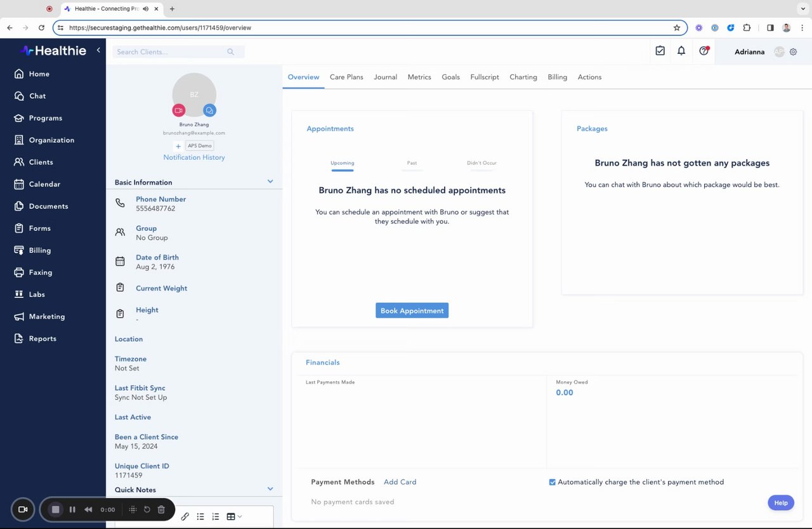Insert link in Quick Notes editor

click(x=185, y=516)
